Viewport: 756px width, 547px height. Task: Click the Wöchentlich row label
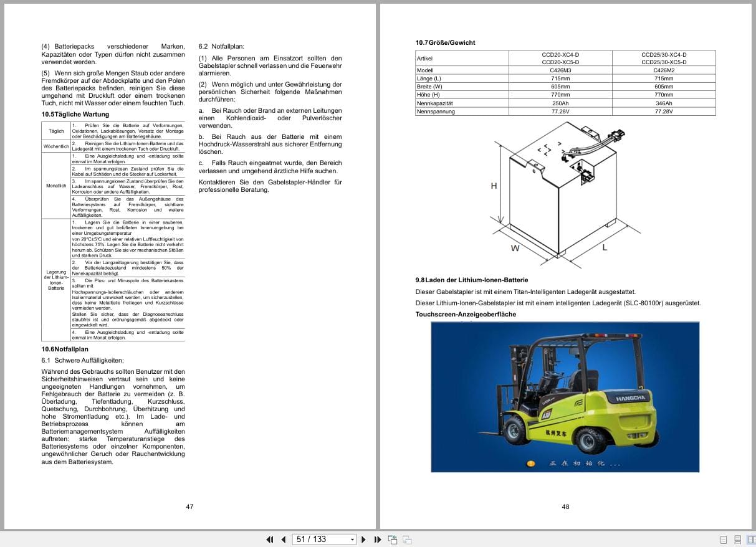56,146
